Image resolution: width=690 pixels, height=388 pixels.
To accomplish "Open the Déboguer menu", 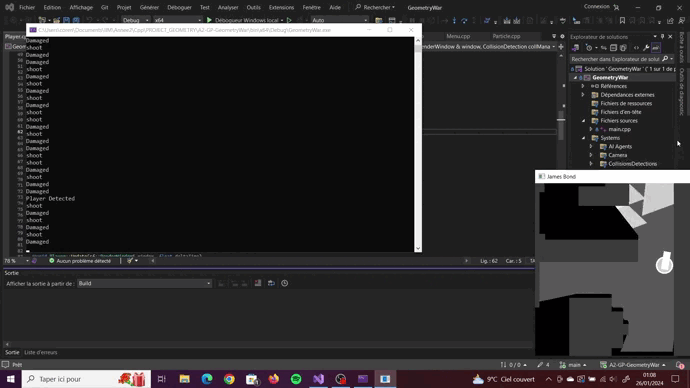I will [179, 7].
